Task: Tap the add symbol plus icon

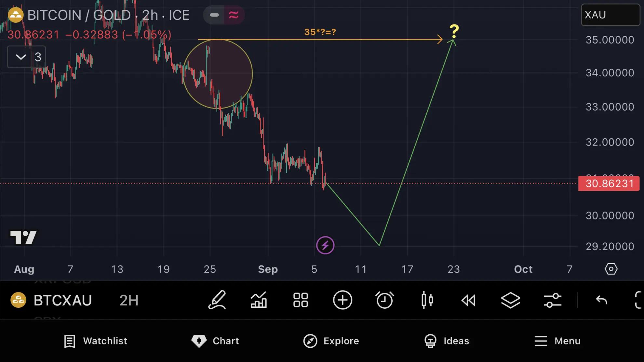Action: point(342,300)
